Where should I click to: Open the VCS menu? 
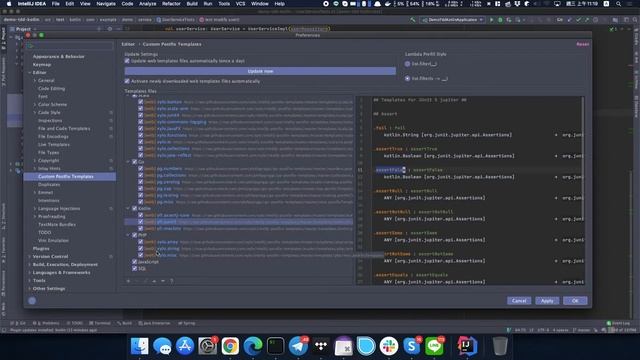[x=240, y=4]
